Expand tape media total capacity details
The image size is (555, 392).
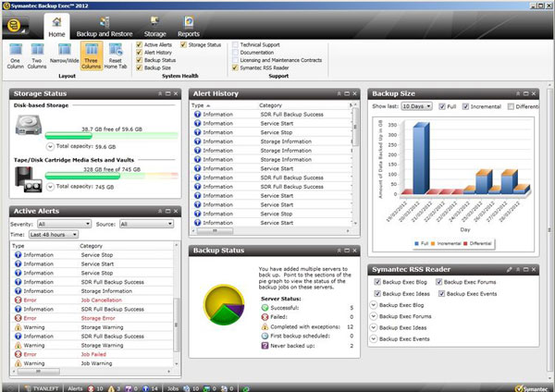pyautogui.click(x=50, y=187)
